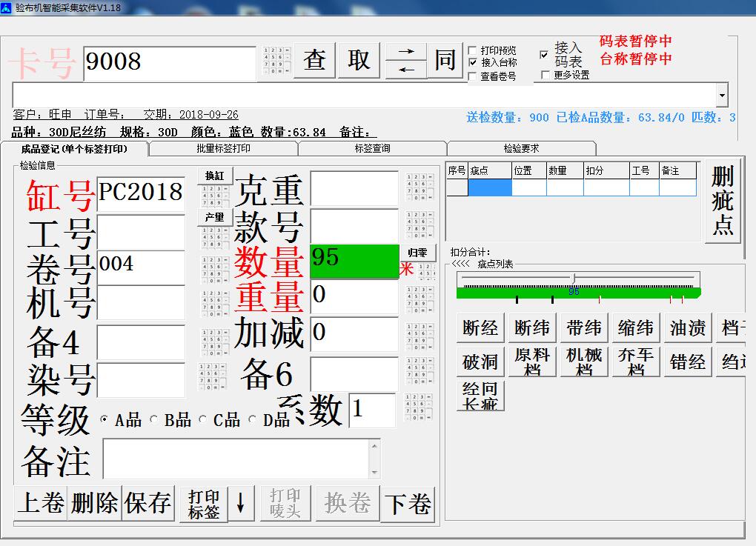Image resolution: width=756 pixels, height=546 pixels.
Task: Click 删除 delete button
Action: 95,504
